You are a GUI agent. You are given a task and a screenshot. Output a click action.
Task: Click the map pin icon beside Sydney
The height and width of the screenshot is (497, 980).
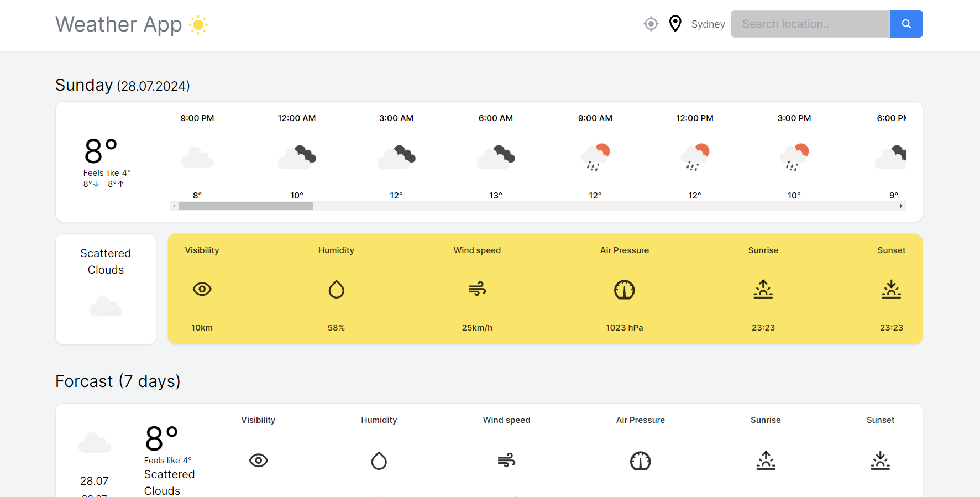(675, 24)
